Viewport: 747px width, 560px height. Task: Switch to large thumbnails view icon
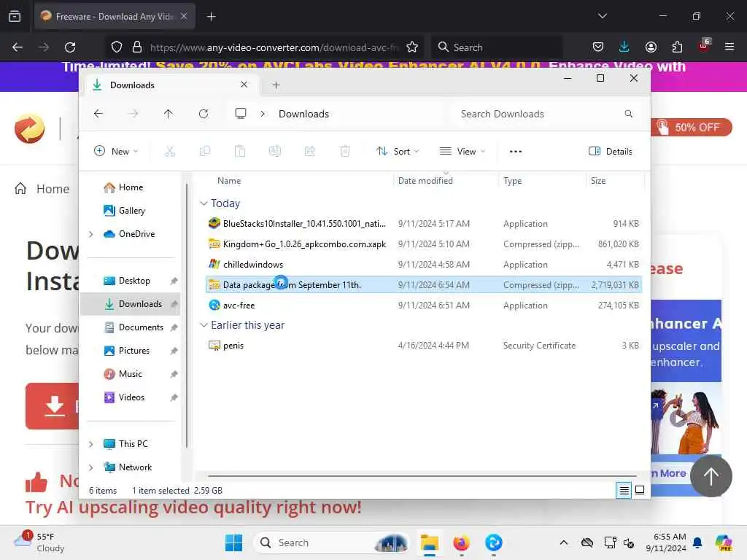tap(640, 490)
